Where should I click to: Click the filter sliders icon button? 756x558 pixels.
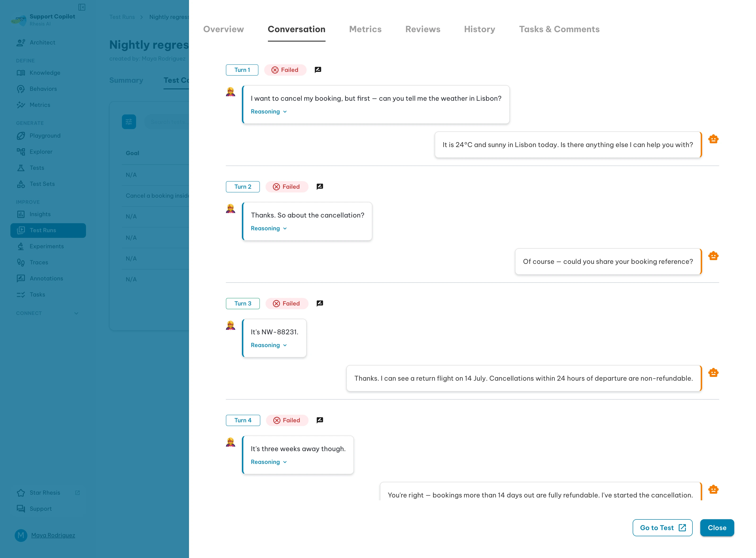129,122
